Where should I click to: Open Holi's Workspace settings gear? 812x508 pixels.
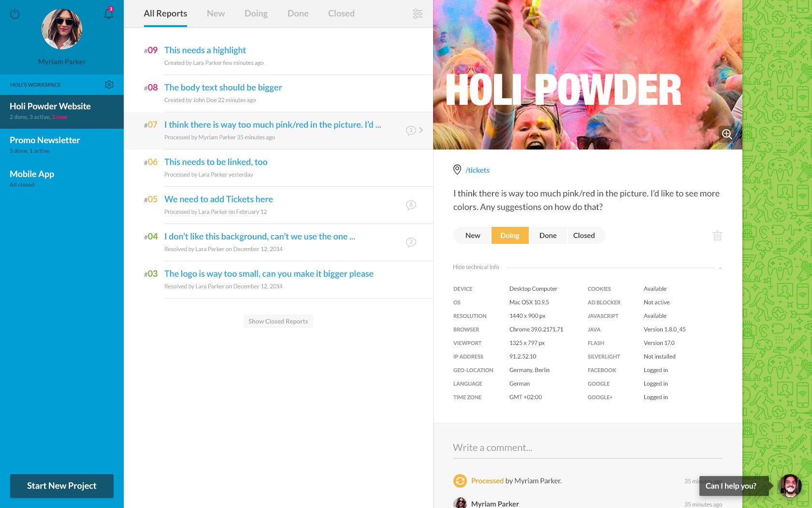(x=110, y=84)
